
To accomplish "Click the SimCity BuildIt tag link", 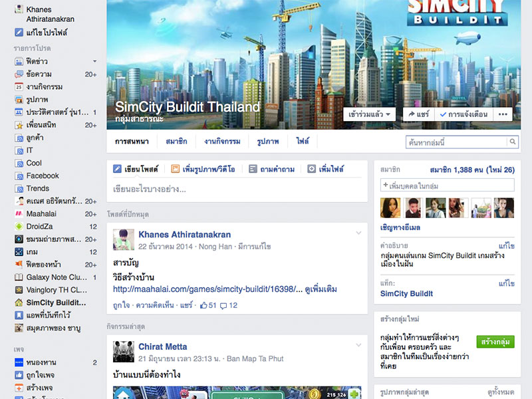I will [x=406, y=294].
